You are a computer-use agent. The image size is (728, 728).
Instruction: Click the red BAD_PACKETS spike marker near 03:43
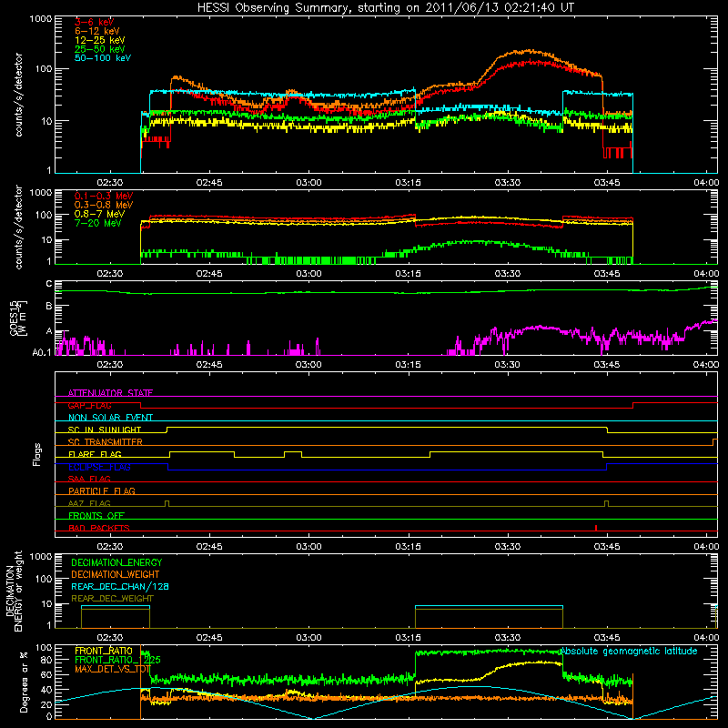pyautogui.click(x=596, y=528)
